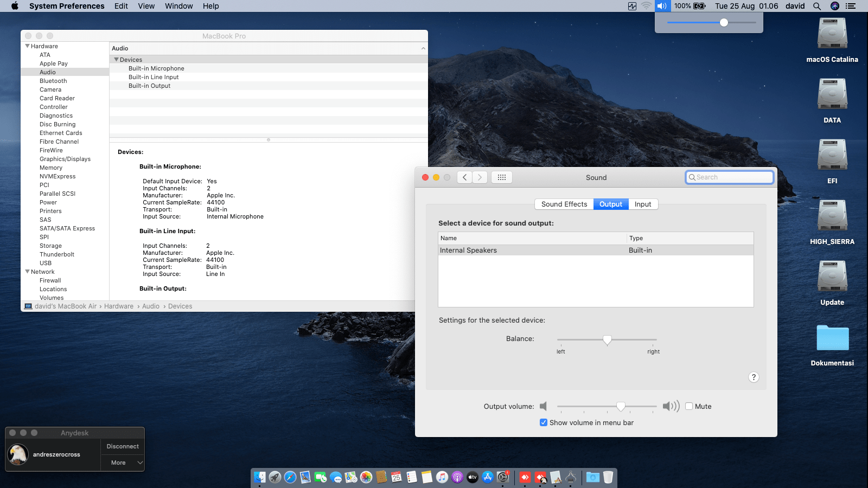
Task: Click the Search field in Sound preferences
Action: tap(730, 177)
